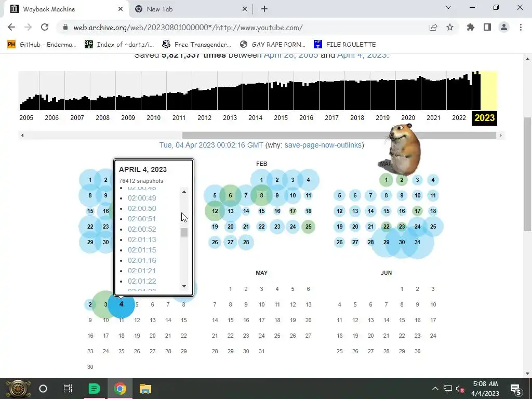Select March 31 calendar day

(x=417, y=242)
